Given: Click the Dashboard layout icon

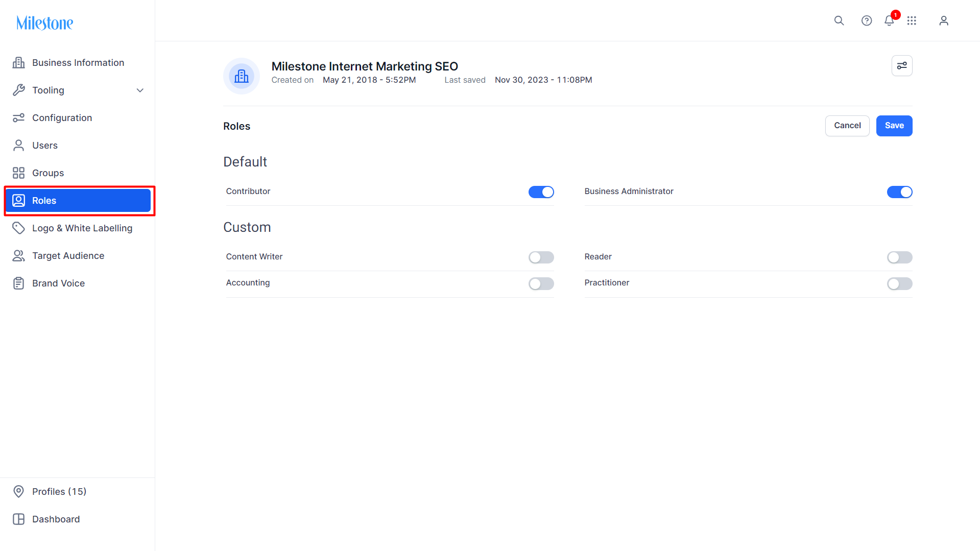Looking at the screenshot, I should click(19, 519).
